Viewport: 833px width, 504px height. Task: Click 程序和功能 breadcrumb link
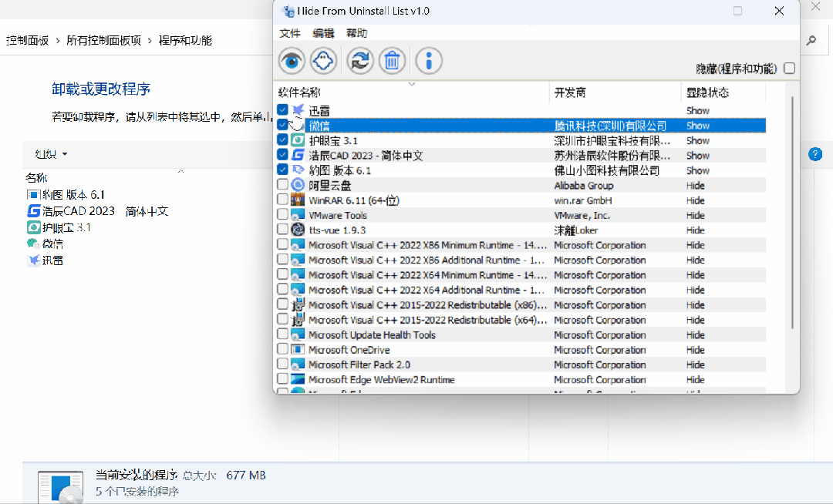[185, 40]
